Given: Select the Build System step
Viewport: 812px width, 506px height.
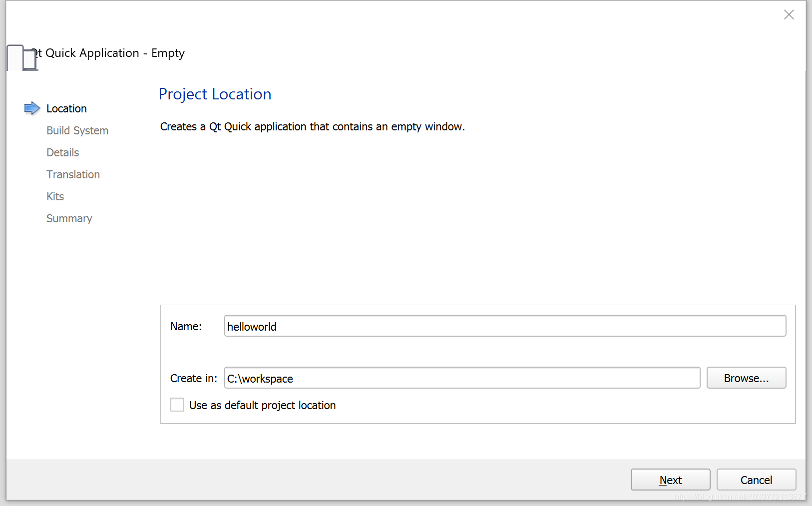Looking at the screenshot, I should pyautogui.click(x=77, y=130).
